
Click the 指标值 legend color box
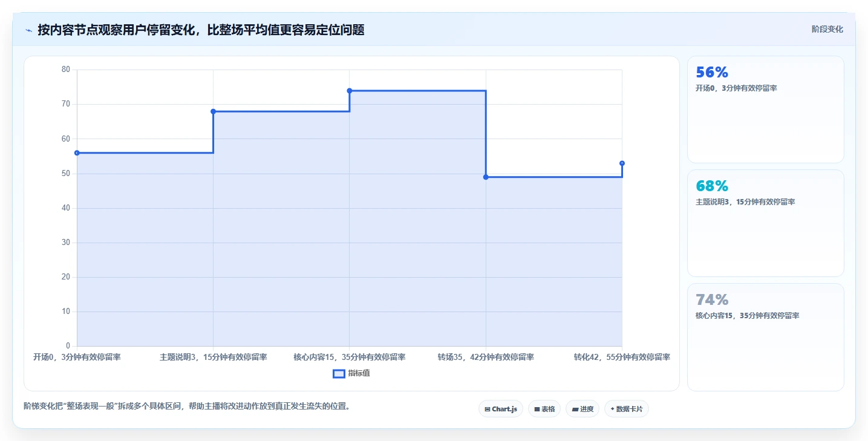coord(339,374)
